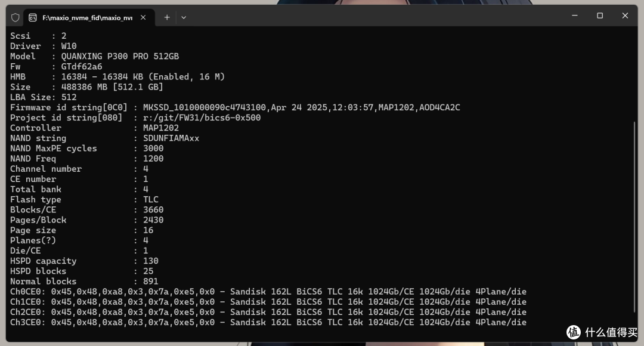This screenshot has height=346, width=644.
Task: Maximize the terminal window
Action: (600, 16)
